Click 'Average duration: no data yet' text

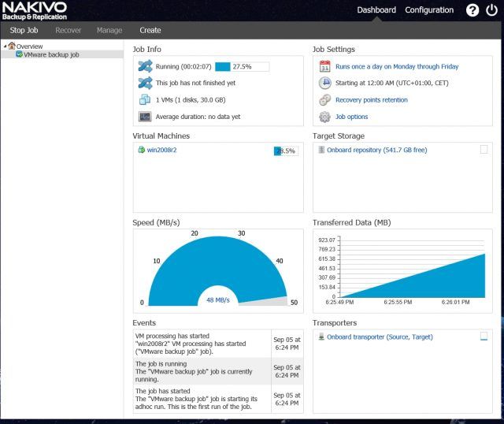click(x=198, y=117)
